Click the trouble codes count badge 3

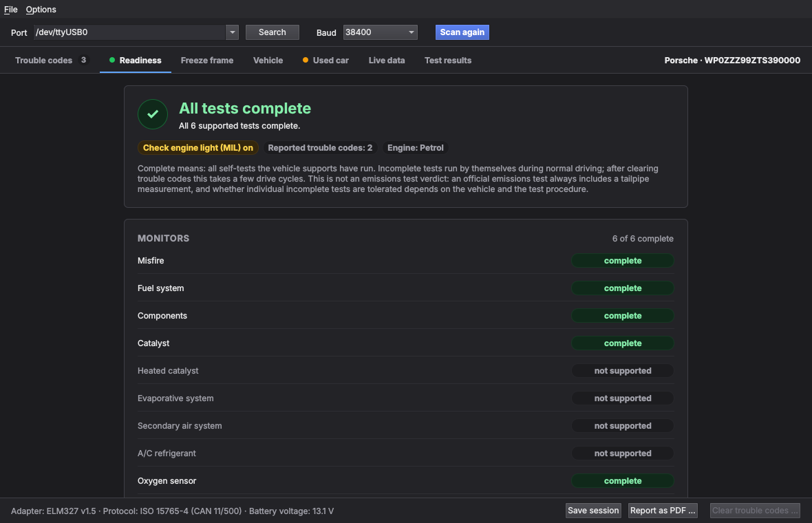point(83,60)
